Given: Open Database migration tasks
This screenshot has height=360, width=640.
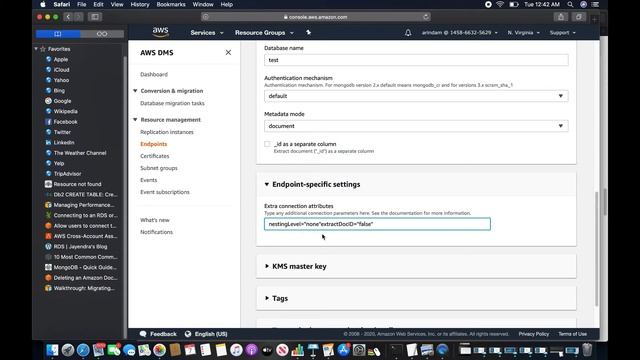Looking at the screenshot, I should point(172,103).
